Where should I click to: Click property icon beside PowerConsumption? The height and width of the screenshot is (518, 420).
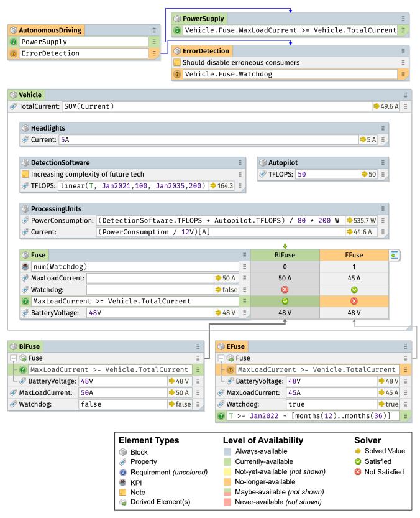point(25,220)
